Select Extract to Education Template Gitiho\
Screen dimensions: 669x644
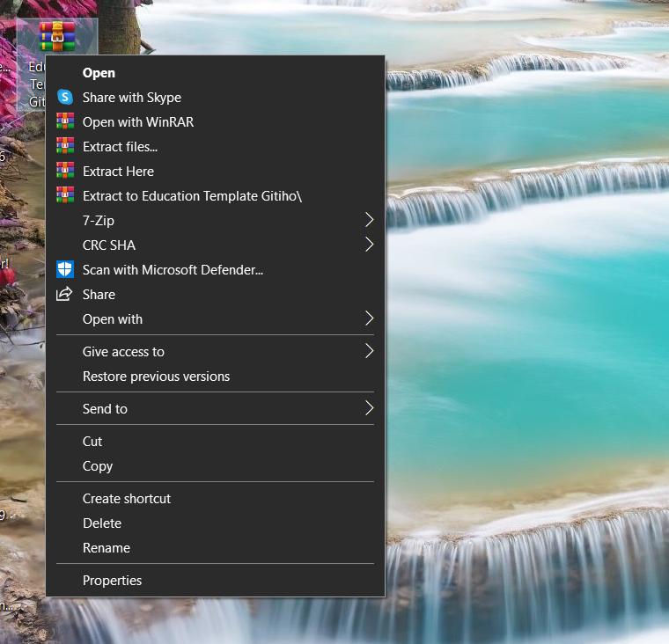coord(216,196)
